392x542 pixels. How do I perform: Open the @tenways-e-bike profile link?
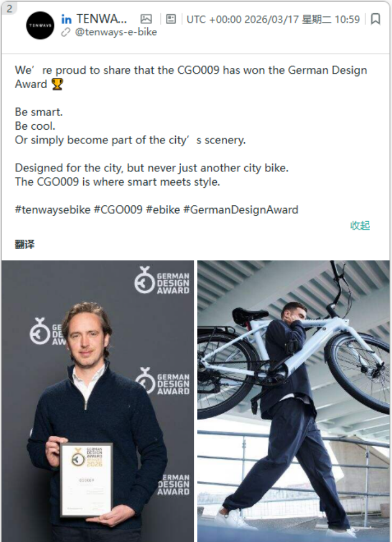coord(116,32)
